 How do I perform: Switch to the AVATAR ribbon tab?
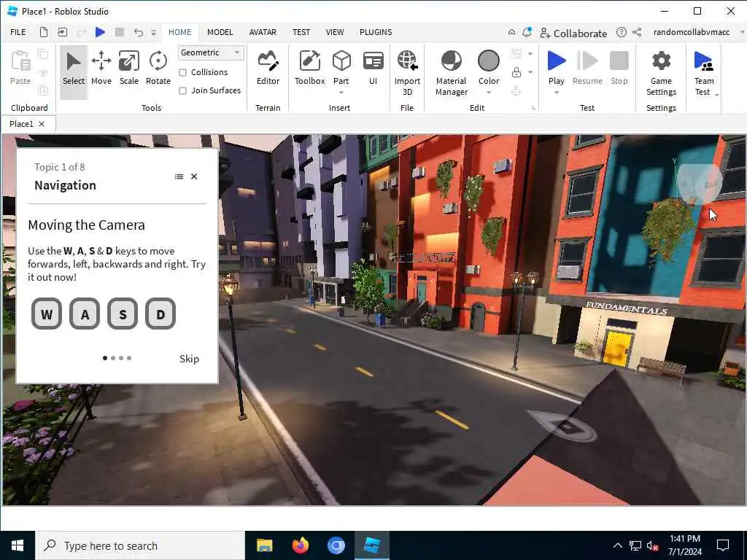(x=263, y=32)
